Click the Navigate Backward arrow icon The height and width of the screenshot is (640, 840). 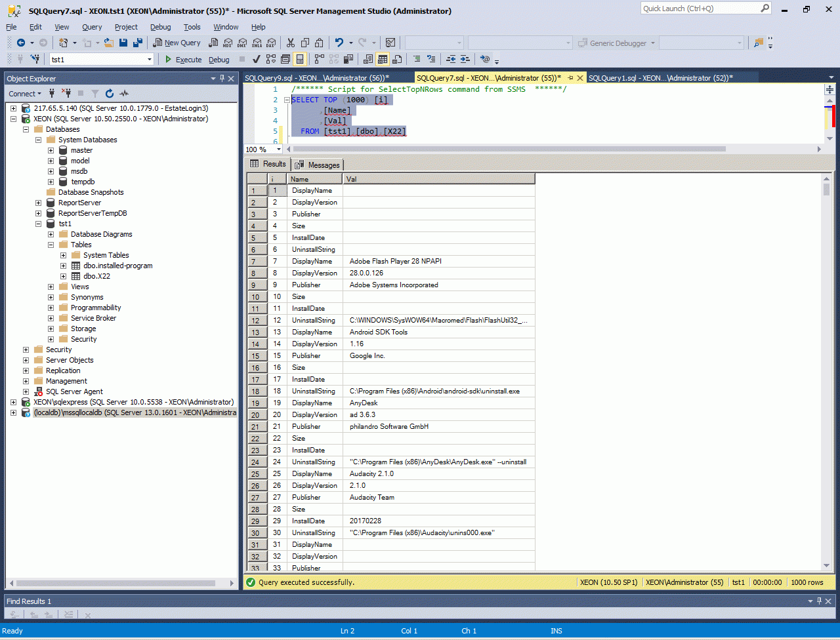click(21, 43)
